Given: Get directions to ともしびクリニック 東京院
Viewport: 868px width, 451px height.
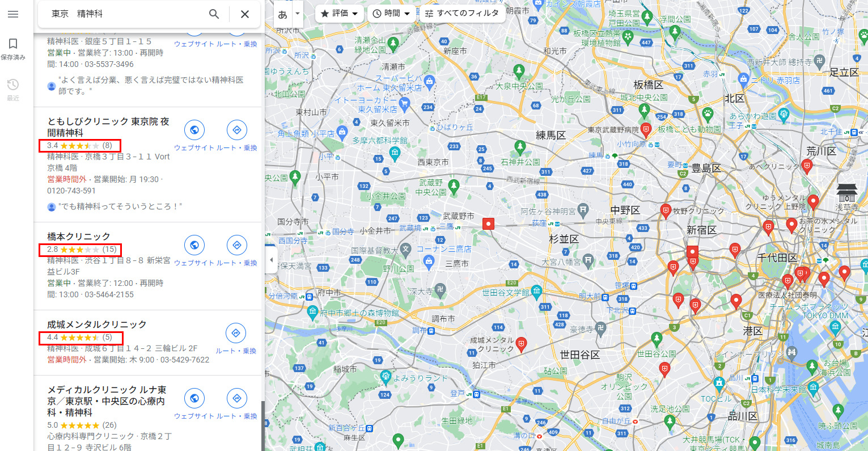Looking at the screenshot, I should [236, 130].
